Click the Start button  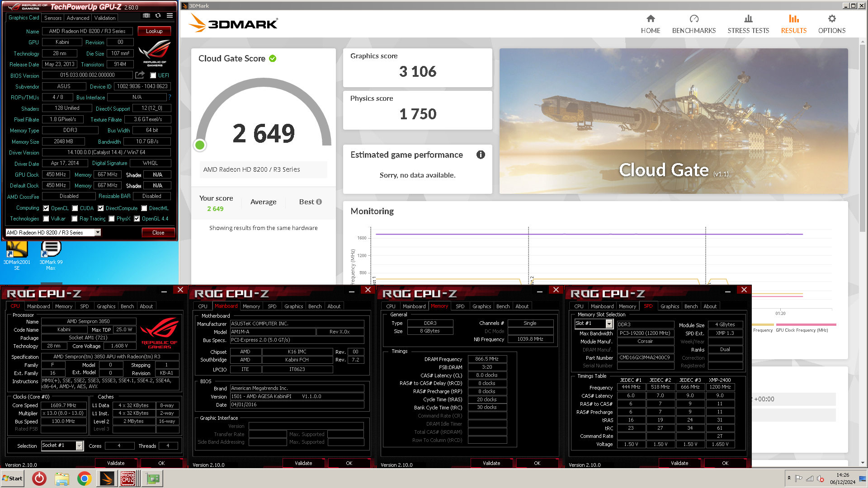12,479
